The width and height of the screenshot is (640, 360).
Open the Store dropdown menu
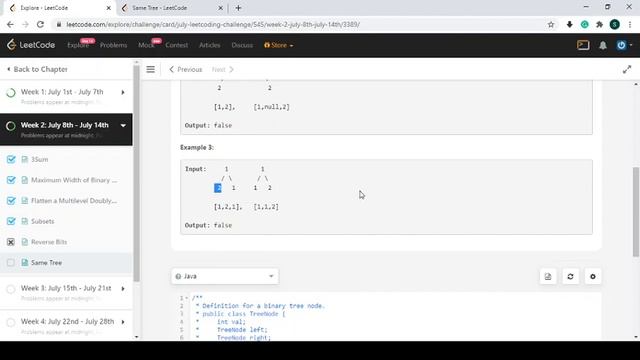click(278, 45)
